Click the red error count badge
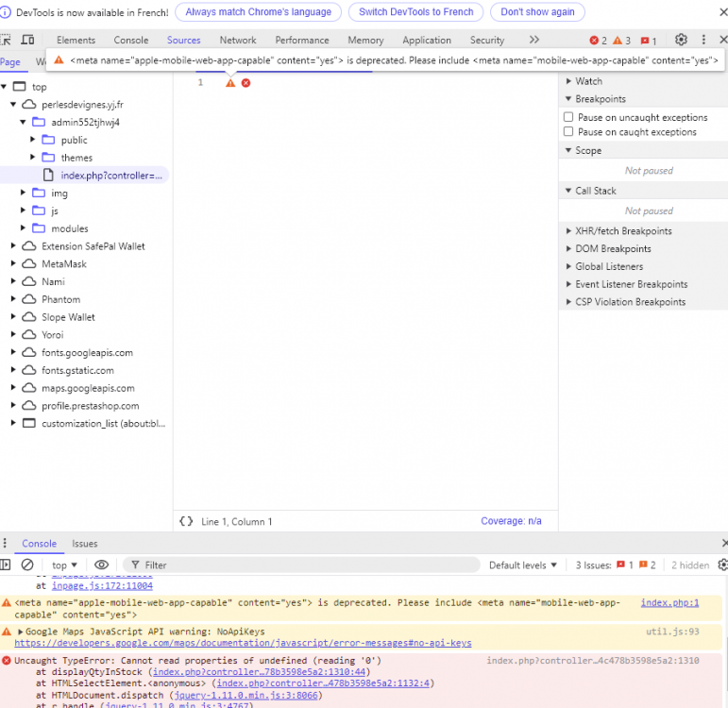The image size is (728, 708). click(598, 41)
